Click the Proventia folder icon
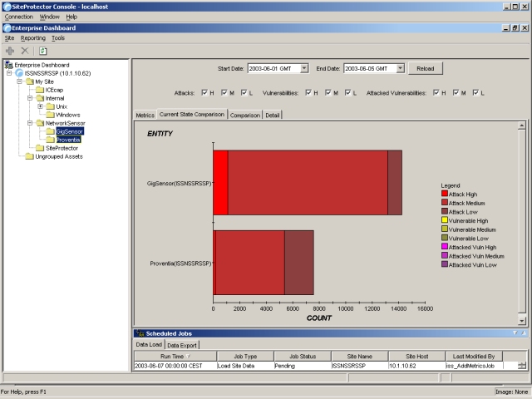532x399 pixels. tap(50, 140)
